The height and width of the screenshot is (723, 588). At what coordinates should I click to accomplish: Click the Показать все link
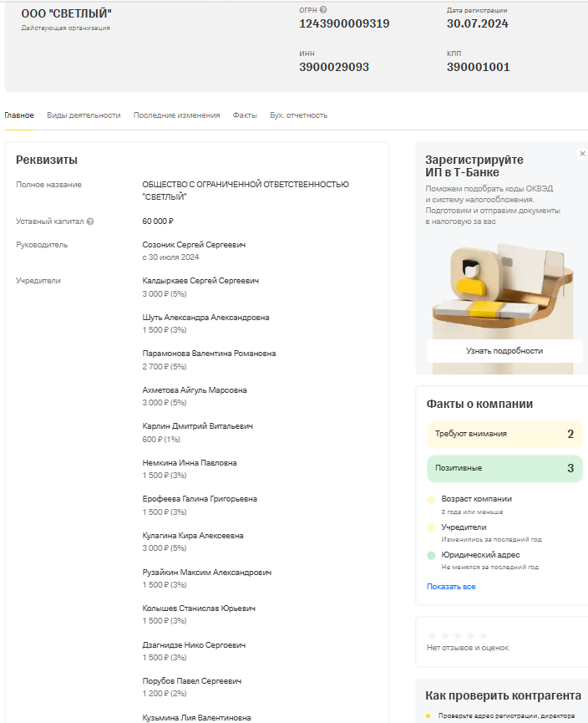click(451, 587)
